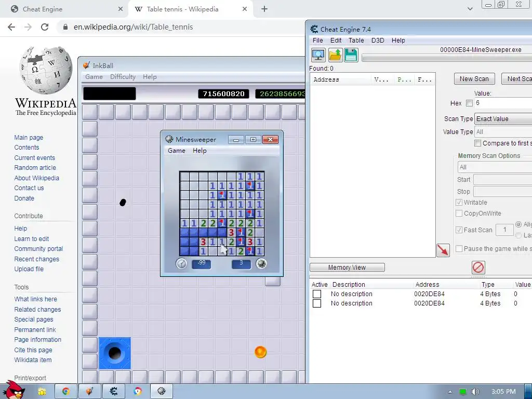Viewport: 532px width, 399px height.
Task: Activate second address list entry checkbox
Action: pos(317,303)
